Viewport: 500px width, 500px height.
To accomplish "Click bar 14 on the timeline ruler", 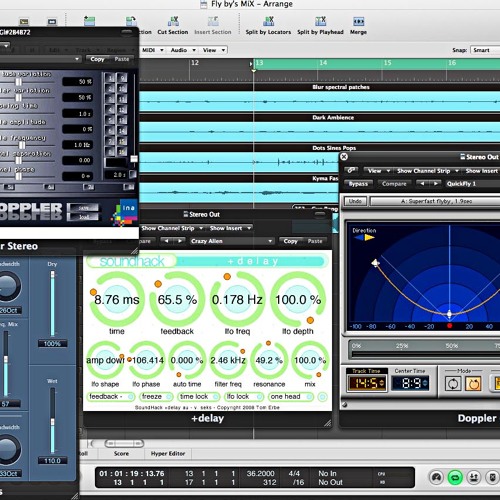I will point(323,63).
